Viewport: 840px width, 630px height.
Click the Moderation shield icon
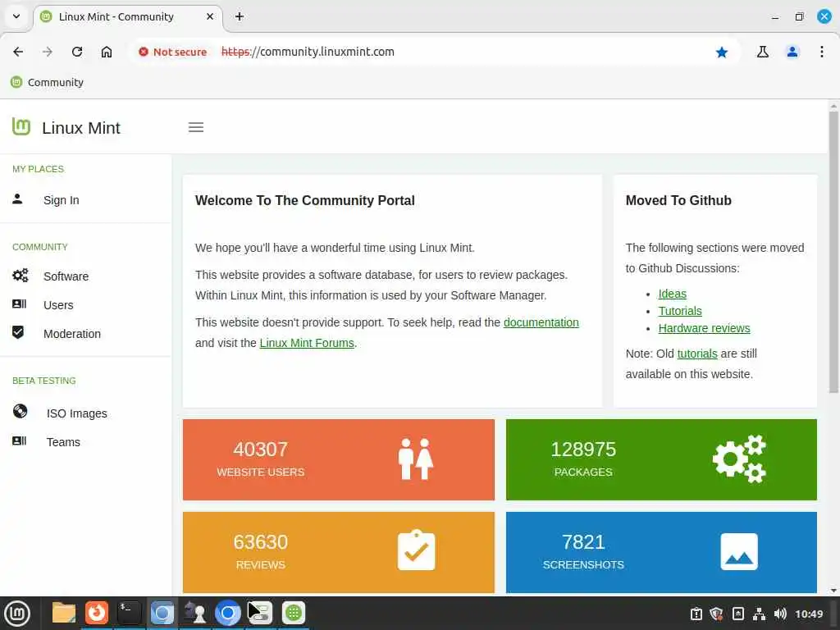coord(18,332)
